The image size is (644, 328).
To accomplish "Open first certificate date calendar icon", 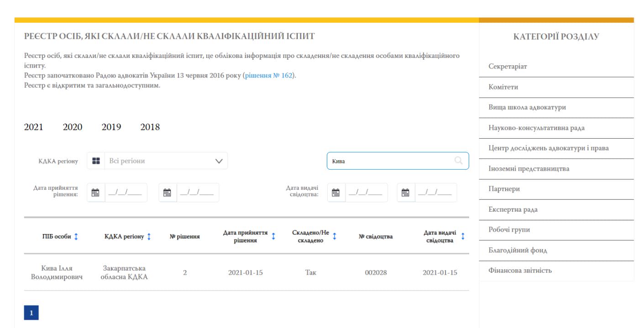I will click(x=335, y=193).
